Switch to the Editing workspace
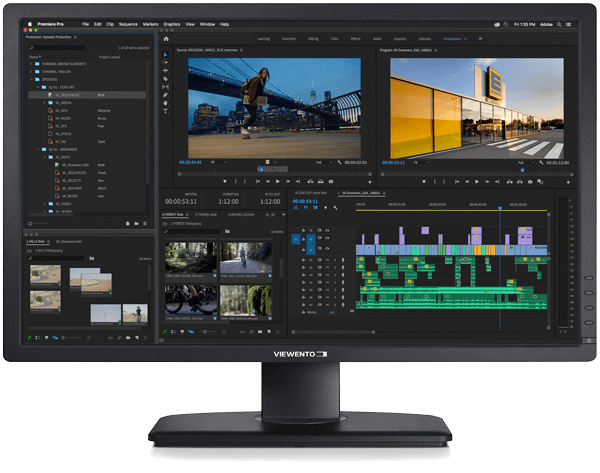 click(x=313, y=39)
